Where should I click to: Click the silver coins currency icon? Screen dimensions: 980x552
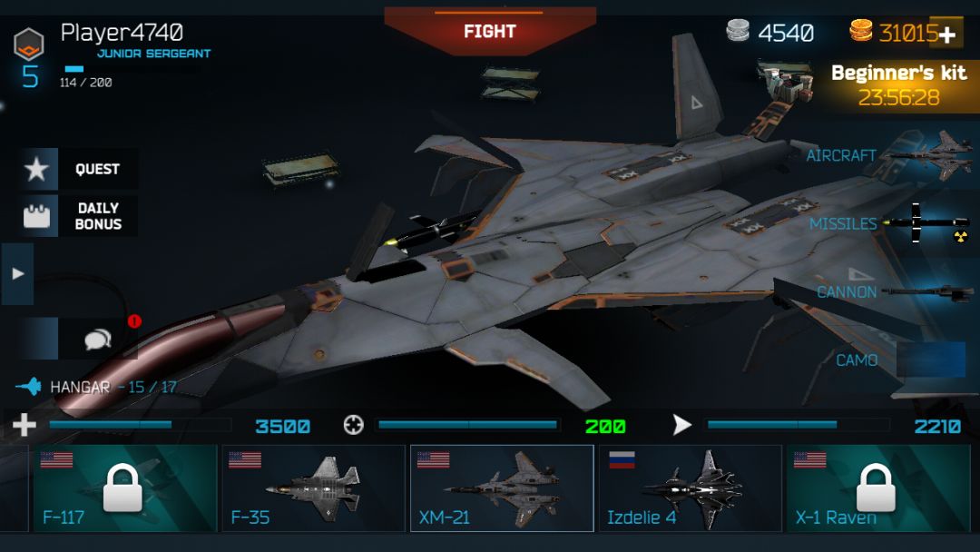coord(738,31)
